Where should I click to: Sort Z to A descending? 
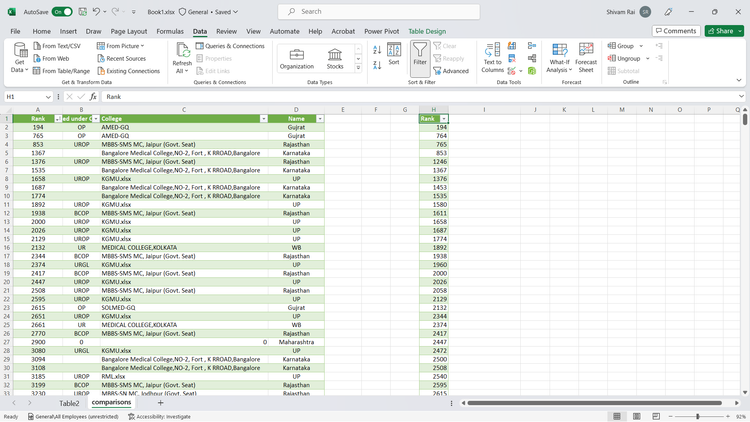click(377, 65)
